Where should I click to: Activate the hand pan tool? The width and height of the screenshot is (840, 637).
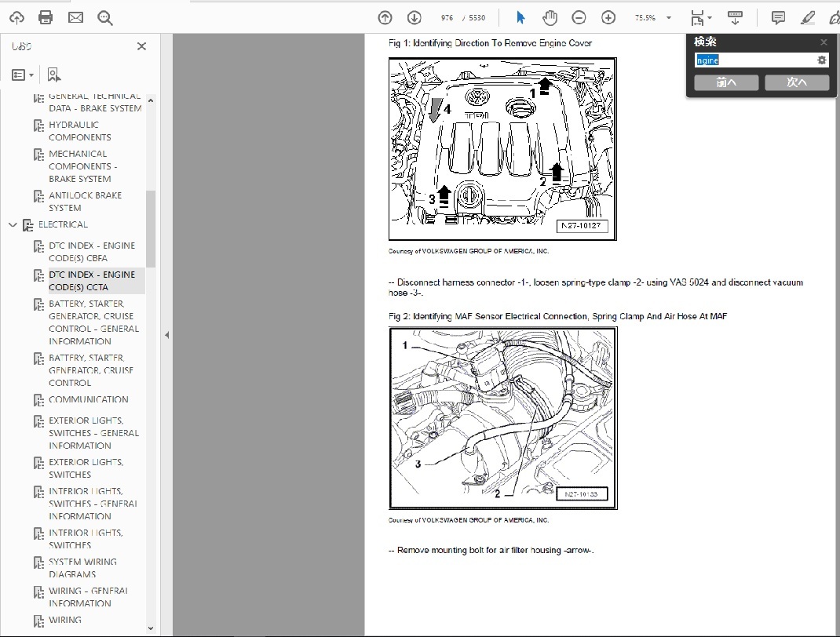[550, 18]
